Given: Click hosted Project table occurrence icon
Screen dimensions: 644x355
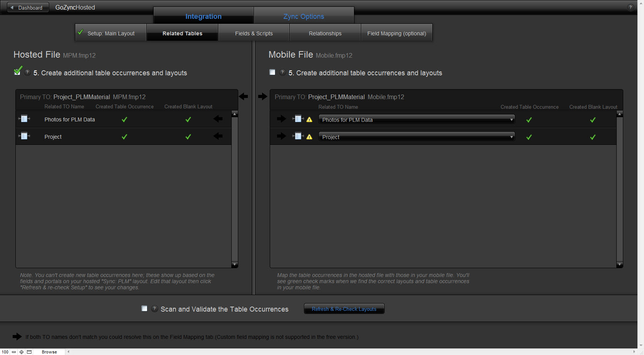Looking at the screenshot, I should [x=24, y=136].
